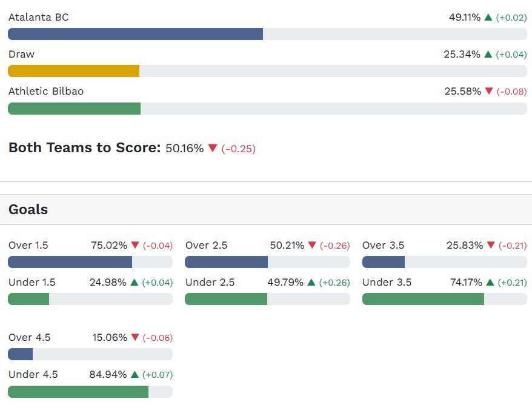Click the green up arrow beside Atalanta BC 49.11%

click(488, 18)
